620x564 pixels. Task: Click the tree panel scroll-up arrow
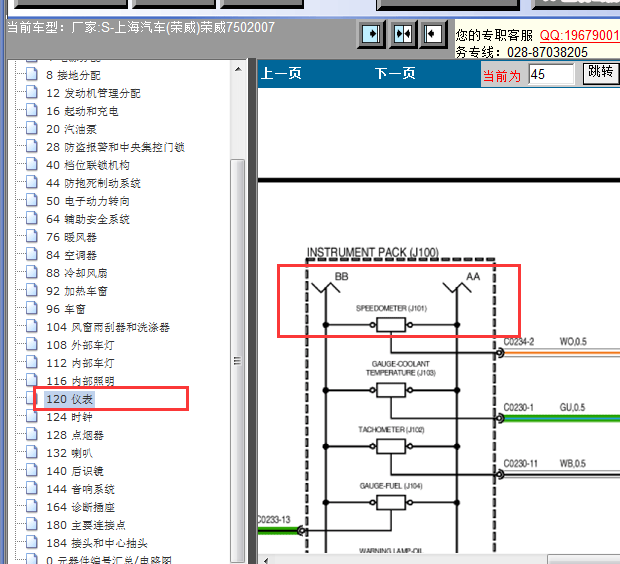click(x=238, y=69)
